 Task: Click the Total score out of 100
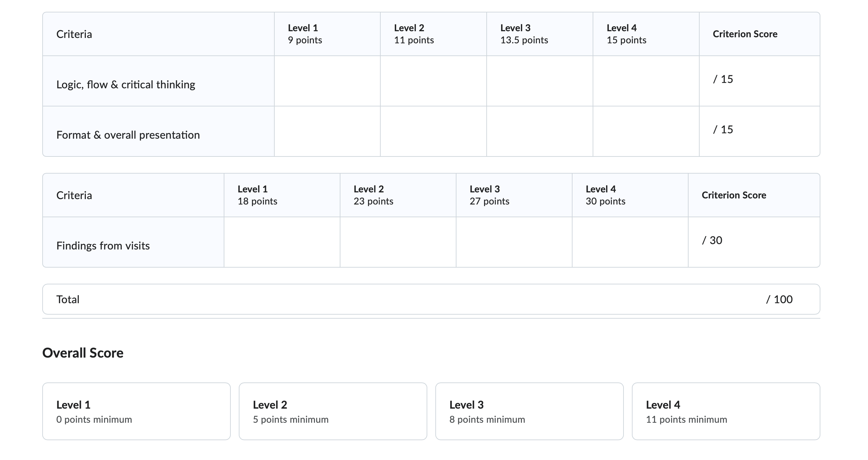[x=779, y=300]
